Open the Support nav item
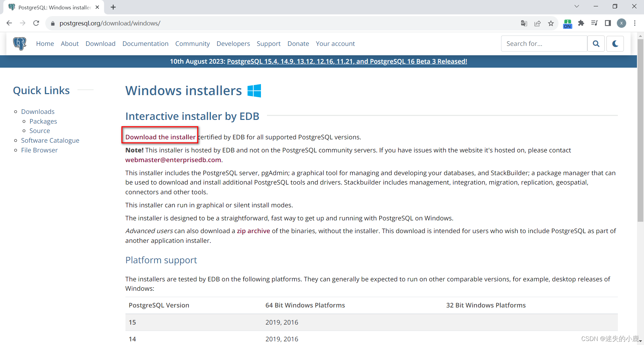644x345 pixels. [269, 44]
